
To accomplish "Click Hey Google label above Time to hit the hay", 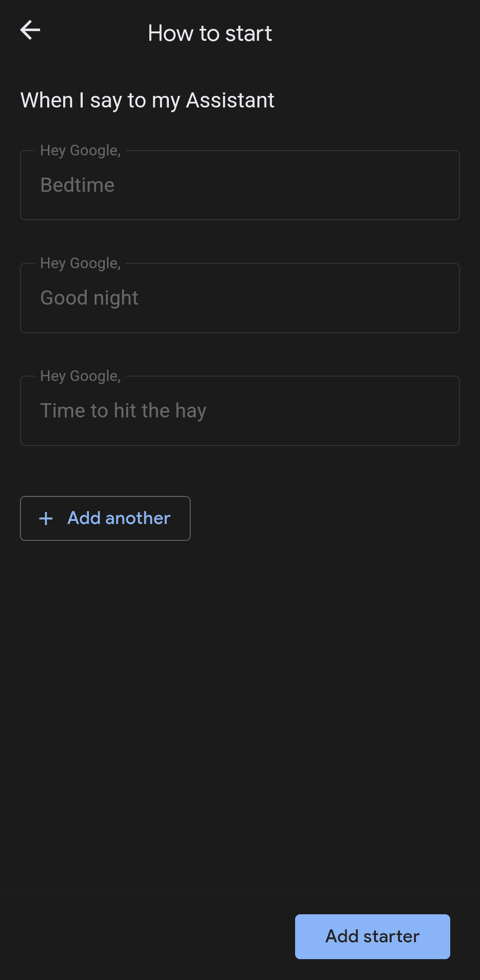I will (x=80, y=376).
